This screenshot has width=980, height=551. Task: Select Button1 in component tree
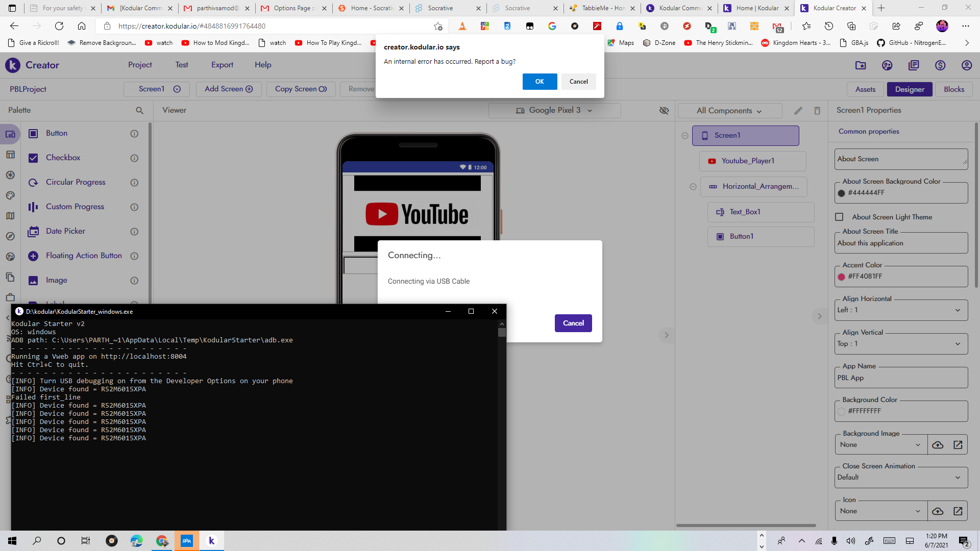[761, 237]
